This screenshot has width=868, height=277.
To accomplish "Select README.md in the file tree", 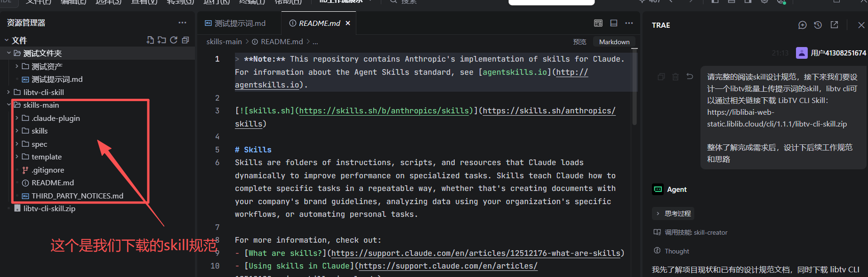I will [53, 182].
